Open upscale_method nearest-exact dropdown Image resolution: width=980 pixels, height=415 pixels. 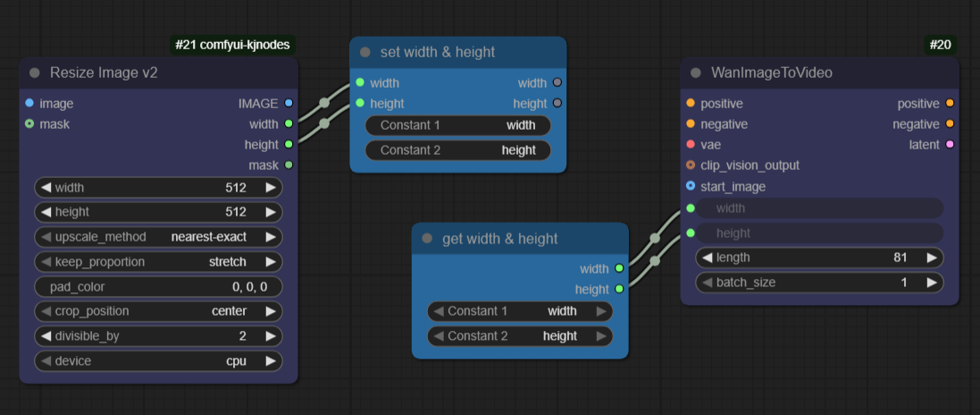coord(158,237)
